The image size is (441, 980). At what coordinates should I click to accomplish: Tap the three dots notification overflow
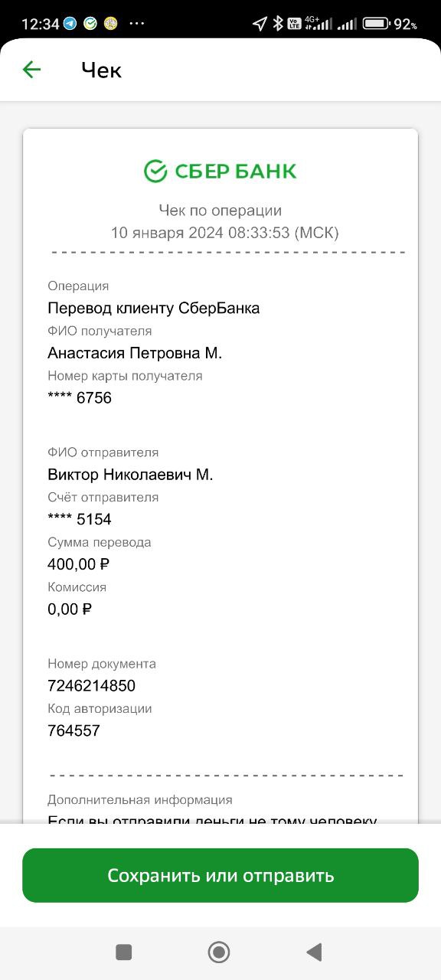137,24
